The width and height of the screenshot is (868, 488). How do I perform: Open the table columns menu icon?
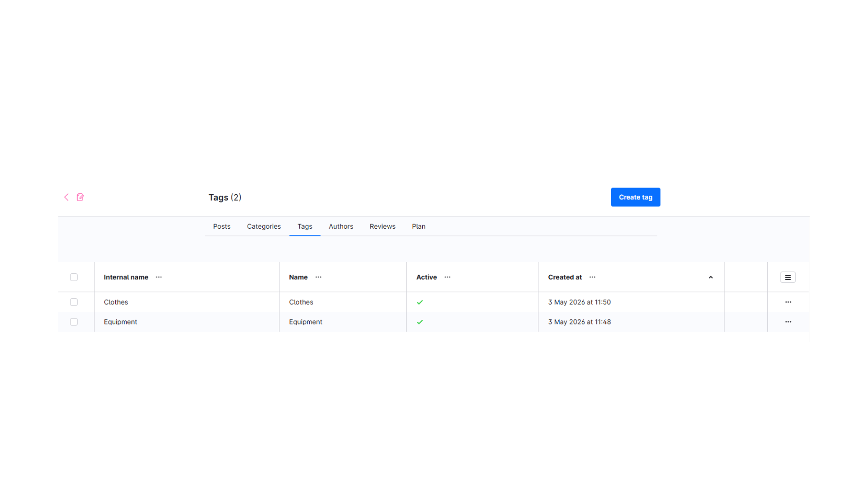click(788, 277)
